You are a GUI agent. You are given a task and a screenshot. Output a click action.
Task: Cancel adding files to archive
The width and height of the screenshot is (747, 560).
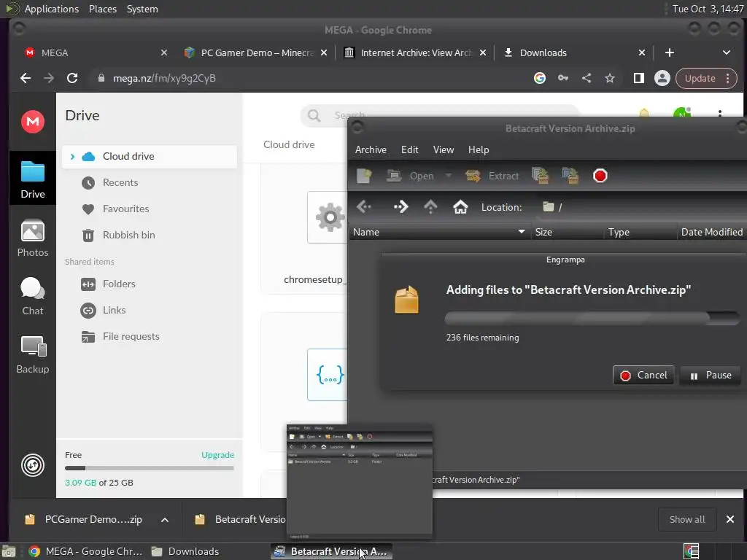[x=643, y=376]
